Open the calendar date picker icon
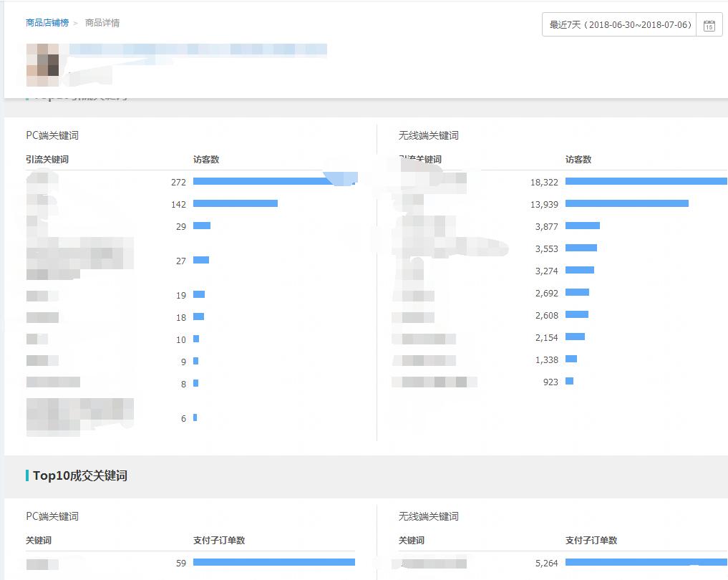This screenshot has width=728, height=580. point(709,24)
